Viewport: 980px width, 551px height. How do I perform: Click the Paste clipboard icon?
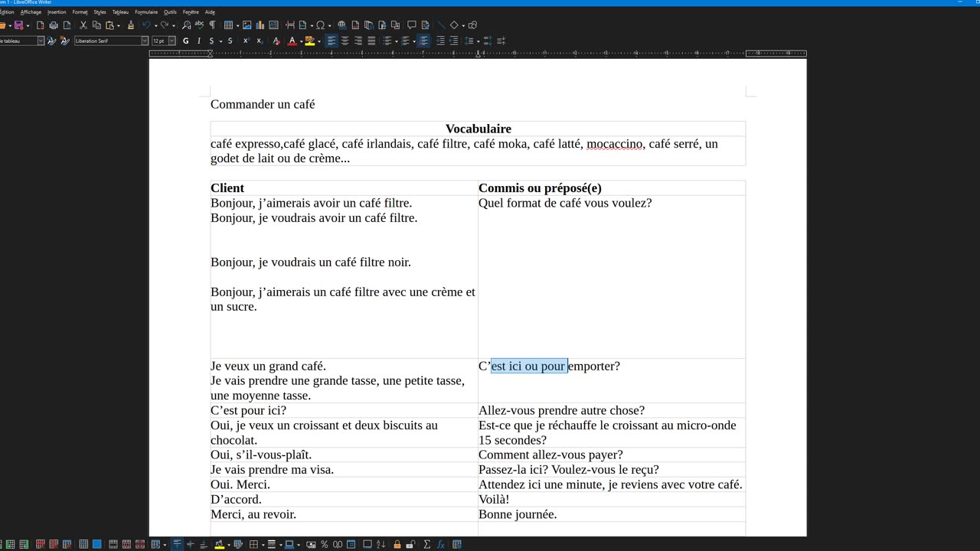coord(110,25)
